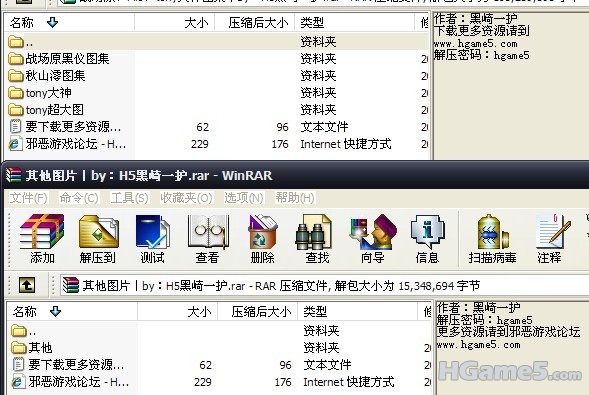Open the 收藏夹(O) menu

(x=187, y=198)
